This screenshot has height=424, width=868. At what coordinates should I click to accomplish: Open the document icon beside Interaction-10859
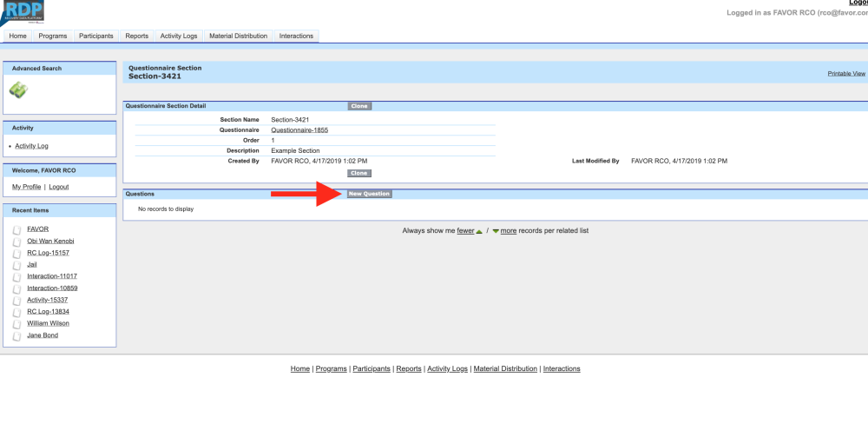(x=17, y=288)
